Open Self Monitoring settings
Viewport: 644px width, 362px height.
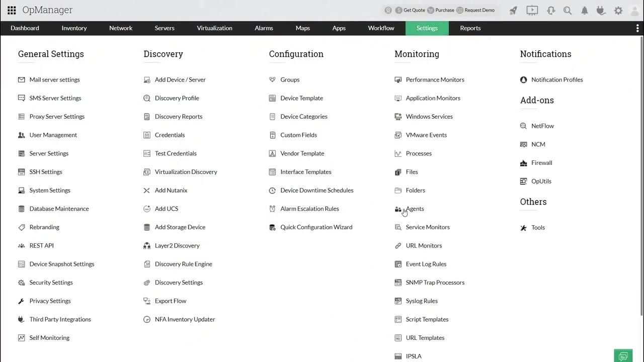click(49, 338)
